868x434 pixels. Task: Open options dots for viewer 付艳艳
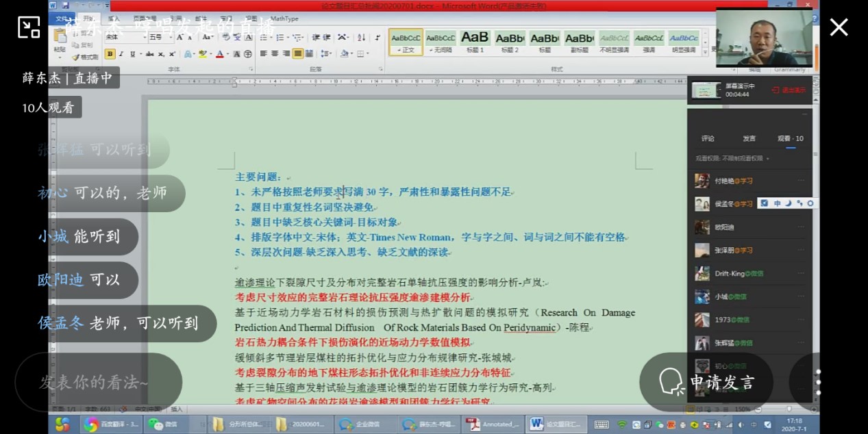(x=801, y=181)
